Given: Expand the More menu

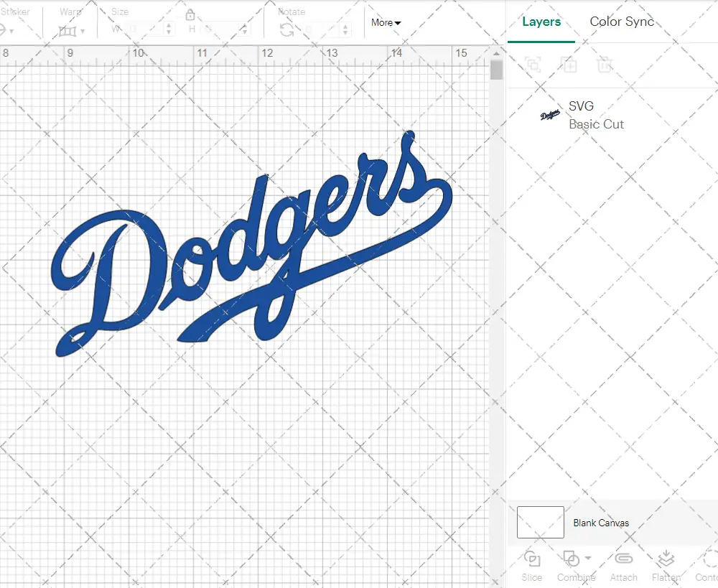Looking at the screenshot, I should click(x=386, y=23).
